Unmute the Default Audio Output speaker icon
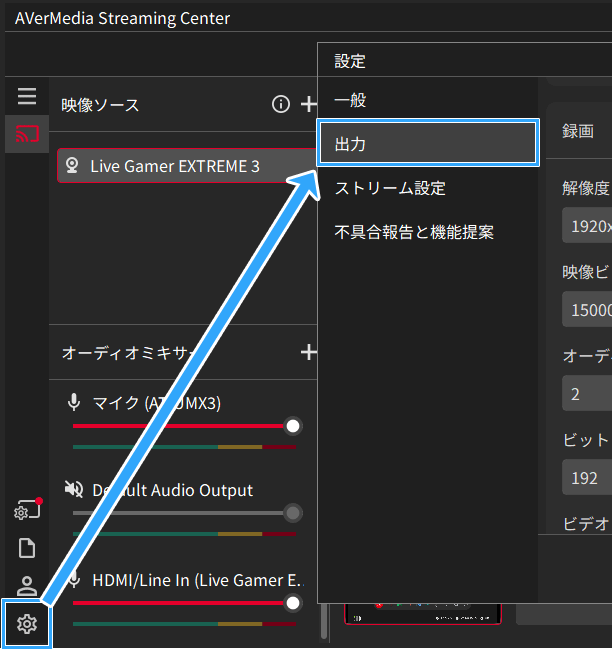612x650 pixels. point(74,489)
